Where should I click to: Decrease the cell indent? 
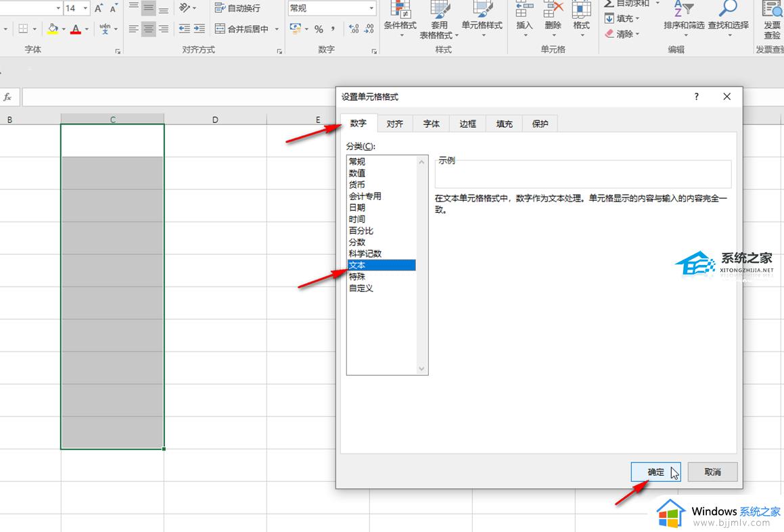pos(185,29)
